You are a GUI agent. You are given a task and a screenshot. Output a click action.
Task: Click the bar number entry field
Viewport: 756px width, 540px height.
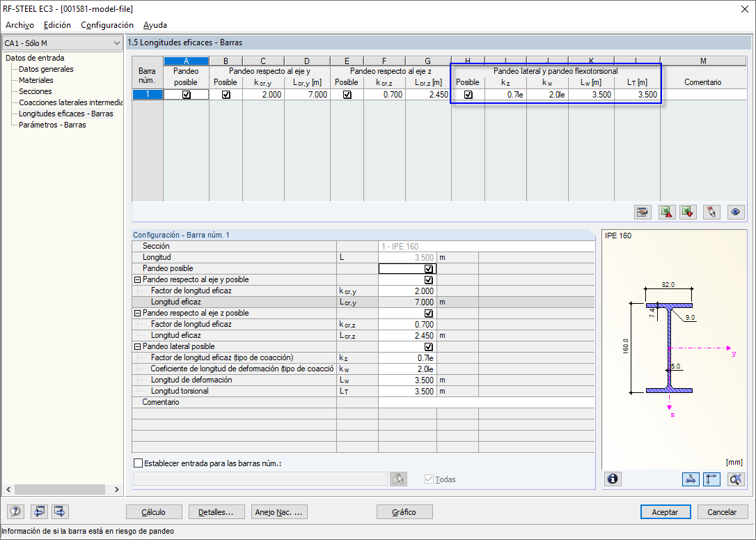pyautogui.click(x=260, y=479)
